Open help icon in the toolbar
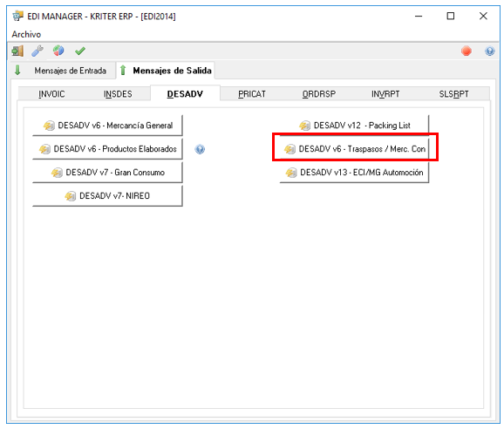 (489, 51)
